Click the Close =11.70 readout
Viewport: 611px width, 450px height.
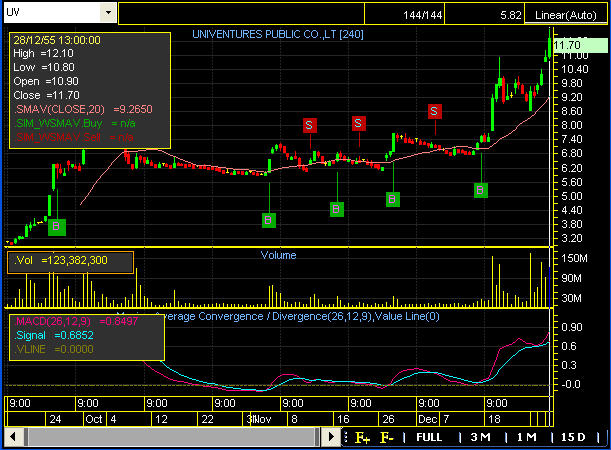click(x=46, y=95)
